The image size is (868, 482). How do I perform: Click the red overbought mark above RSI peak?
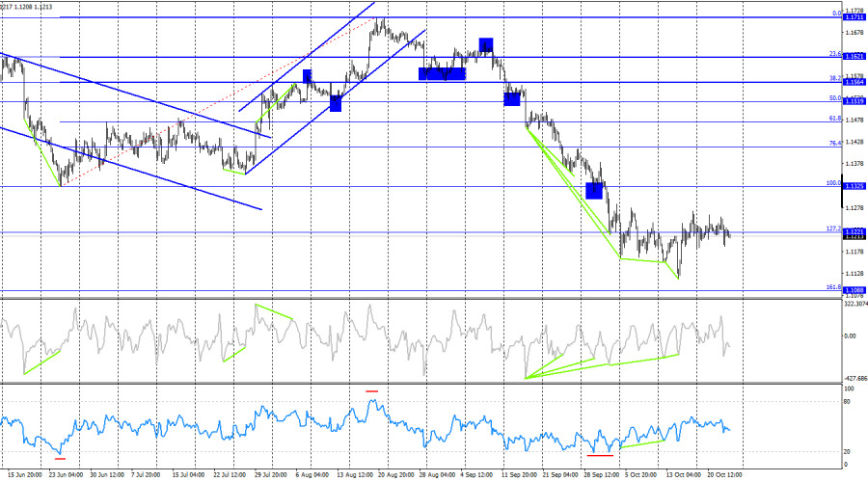point(371,391)
